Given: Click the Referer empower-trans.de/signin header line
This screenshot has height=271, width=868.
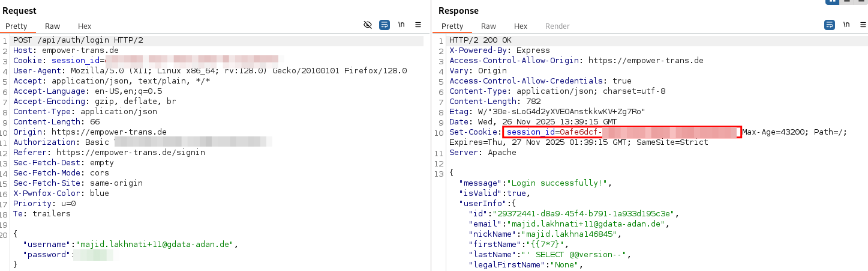Looking at the screenshot, I should [109, 153].
